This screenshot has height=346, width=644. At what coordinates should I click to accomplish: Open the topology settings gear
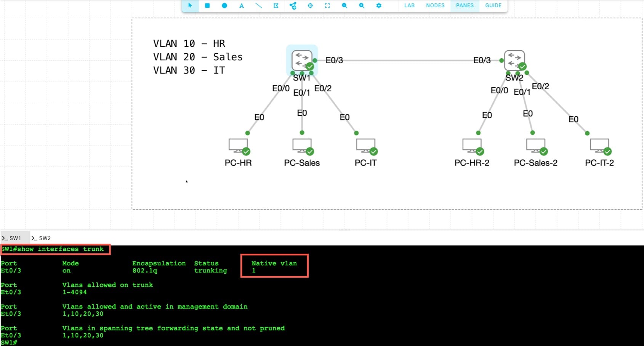(378, 6)
